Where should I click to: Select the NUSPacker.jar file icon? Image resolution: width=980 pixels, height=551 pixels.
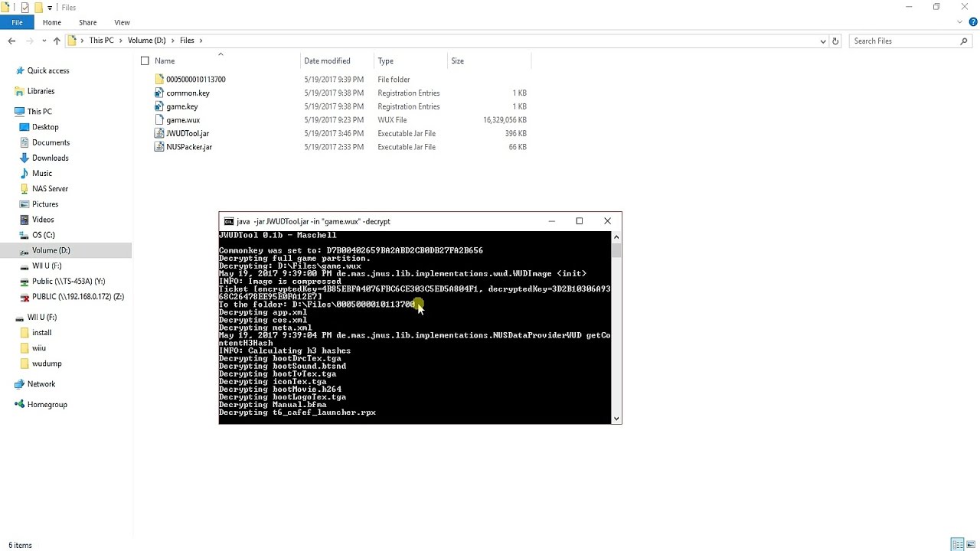click(159, 147)
